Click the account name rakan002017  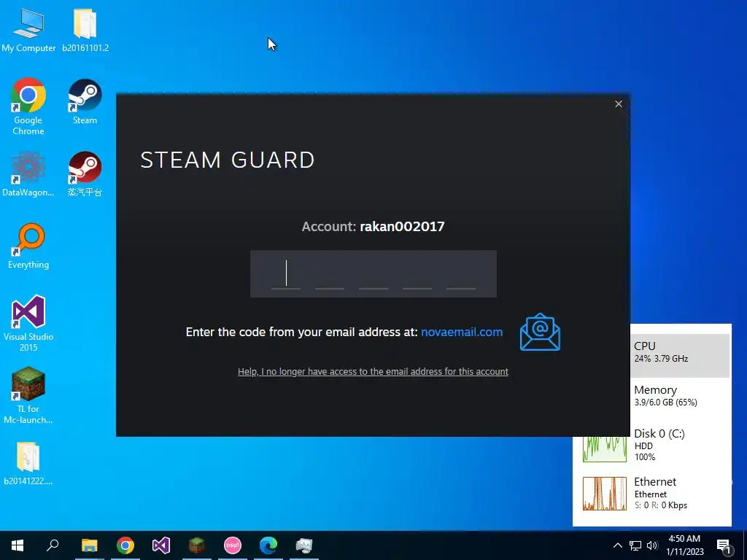pos(402,226)
